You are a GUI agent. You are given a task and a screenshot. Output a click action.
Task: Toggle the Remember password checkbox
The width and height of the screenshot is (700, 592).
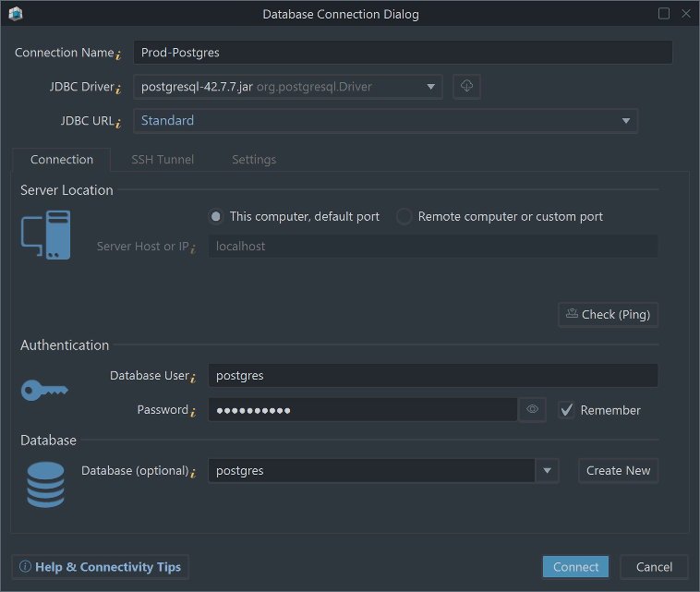point(566,410)
